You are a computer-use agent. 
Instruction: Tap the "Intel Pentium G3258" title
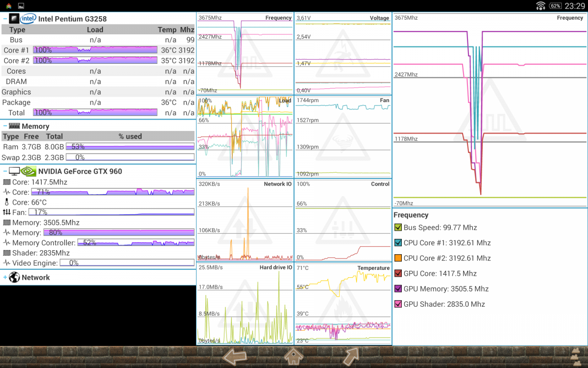73,19
